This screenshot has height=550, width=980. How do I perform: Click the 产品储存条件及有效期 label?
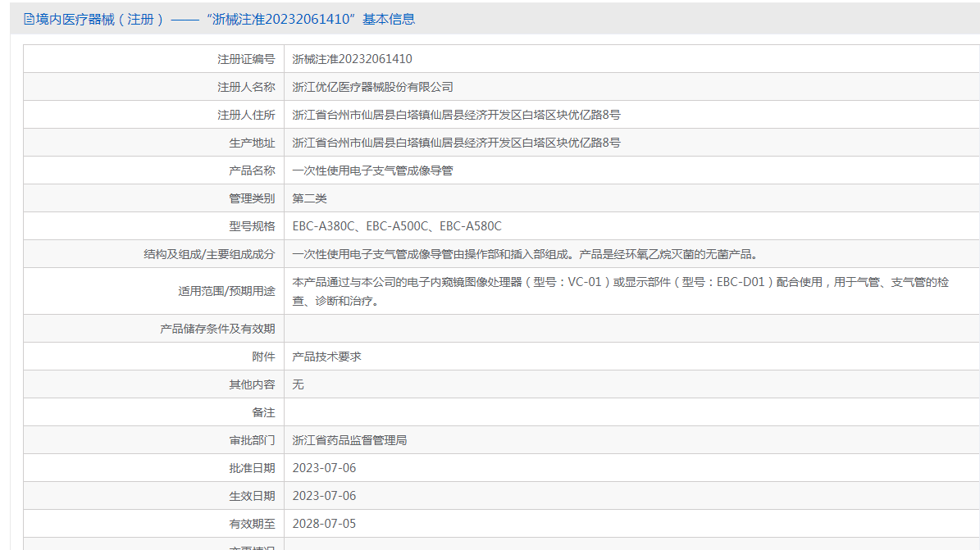tap(217, 329)
